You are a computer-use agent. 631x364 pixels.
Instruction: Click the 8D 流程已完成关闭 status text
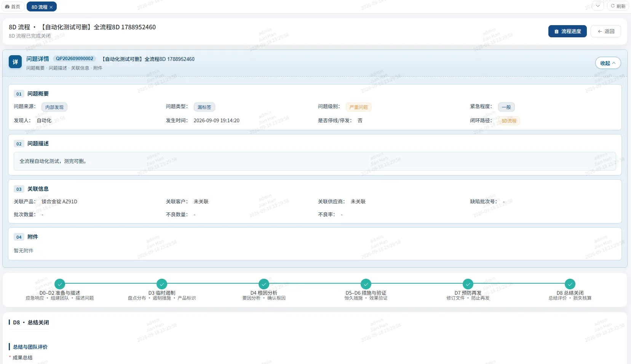(x=30, y=36)
